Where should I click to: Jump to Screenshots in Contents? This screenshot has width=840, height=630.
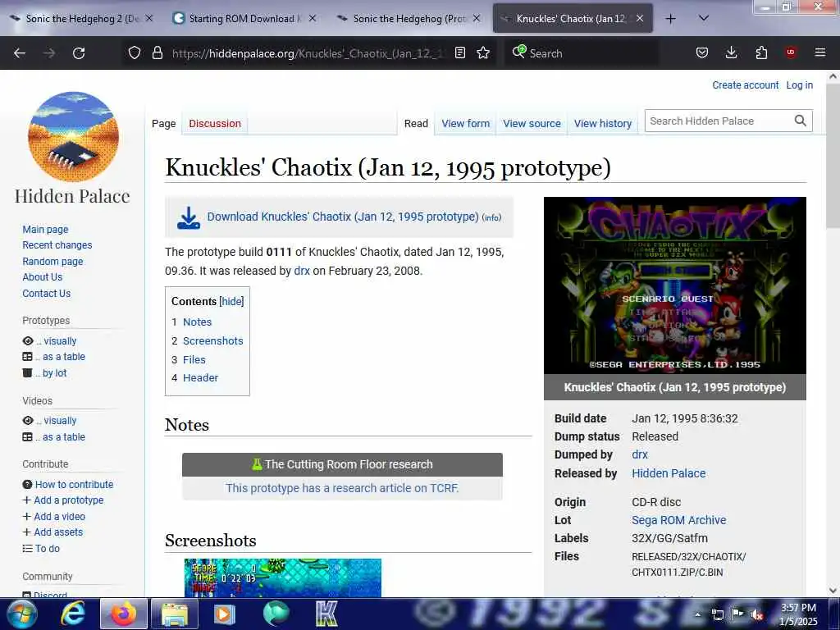point(213,340)
